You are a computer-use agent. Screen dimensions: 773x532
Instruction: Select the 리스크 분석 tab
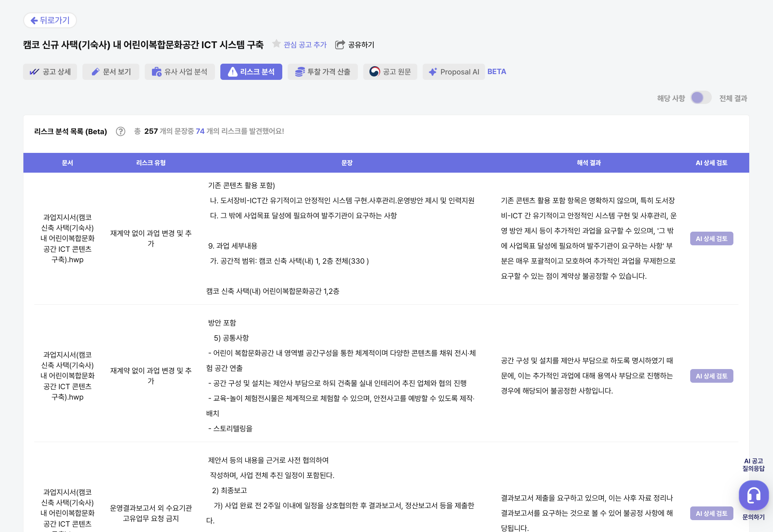(x=251, y=72)
